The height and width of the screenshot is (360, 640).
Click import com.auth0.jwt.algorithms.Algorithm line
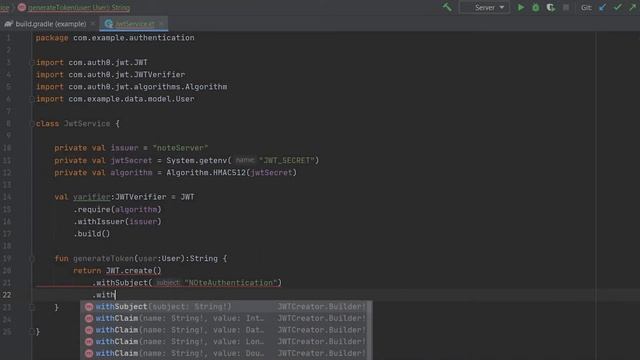pyautogui.click(x=132, y=87)
